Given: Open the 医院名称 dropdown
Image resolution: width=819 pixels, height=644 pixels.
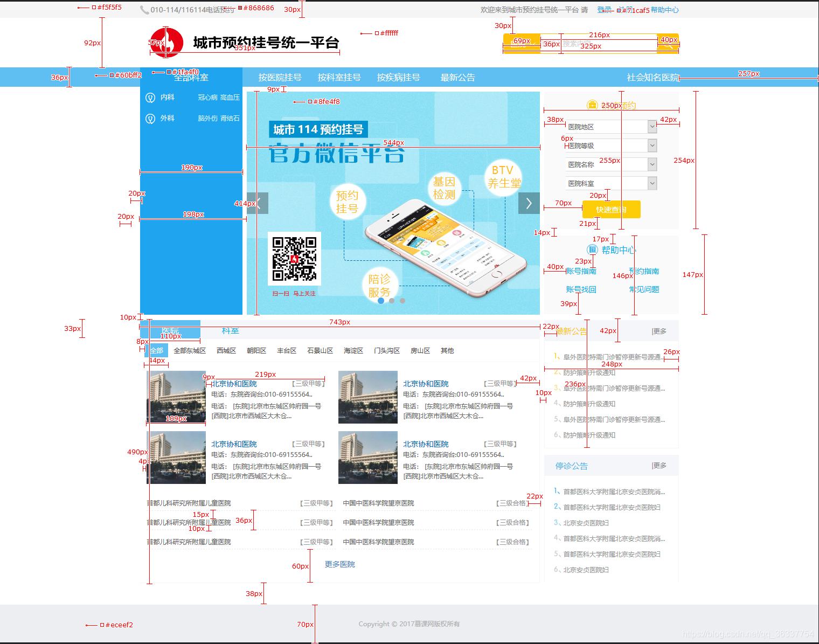Looking at the screenshot, I should (x=612, y=164).
